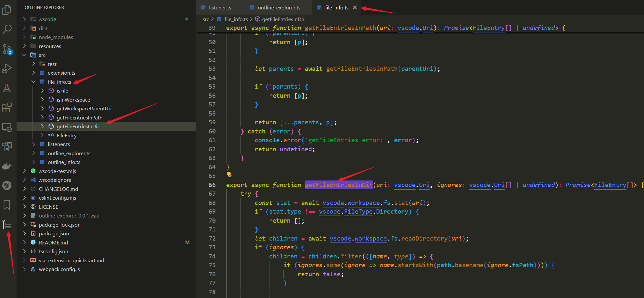
Task: Click the src folder icon
Action: (x=33, y=55)
